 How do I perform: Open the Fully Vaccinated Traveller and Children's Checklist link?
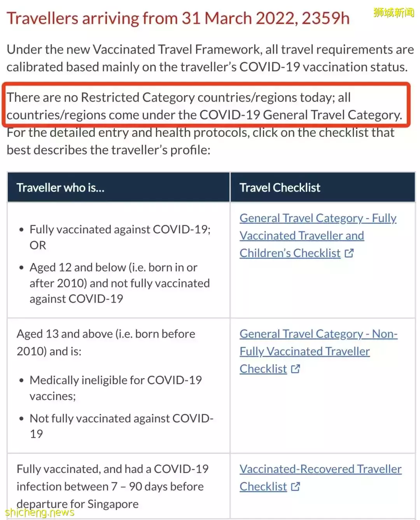[302, 235]
